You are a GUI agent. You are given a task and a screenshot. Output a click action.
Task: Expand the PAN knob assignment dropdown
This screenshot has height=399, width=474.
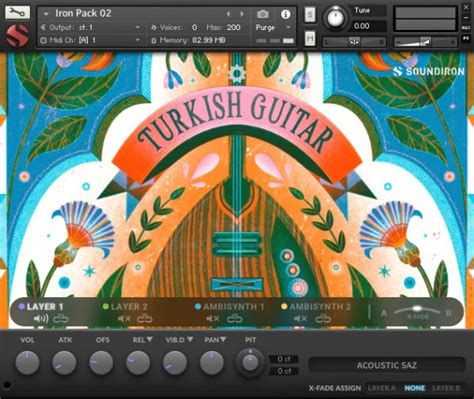223,339
